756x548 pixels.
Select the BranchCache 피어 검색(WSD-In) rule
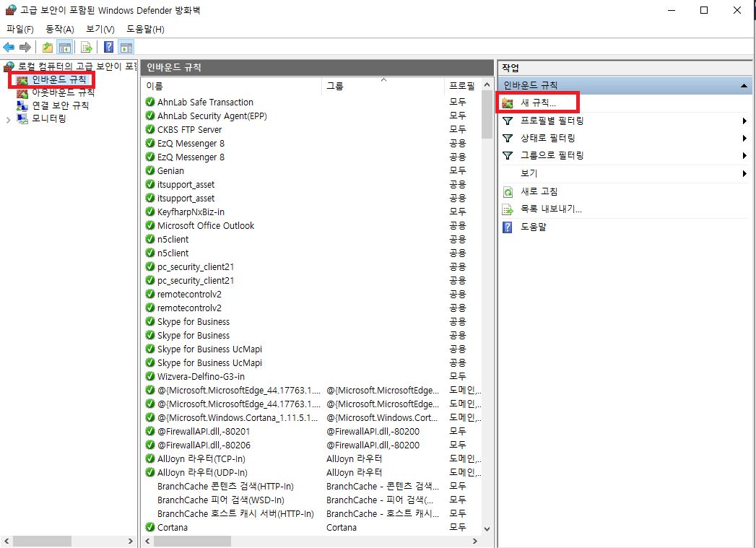[x=220, y=500]
